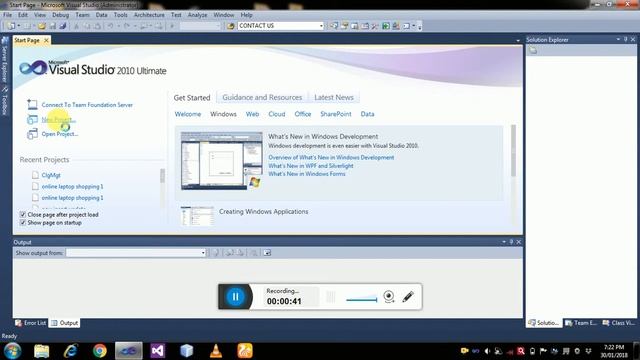Screen dimensions: 640x360
Task: Open the Server Explorer side tab
Action: tap(5, 60)
